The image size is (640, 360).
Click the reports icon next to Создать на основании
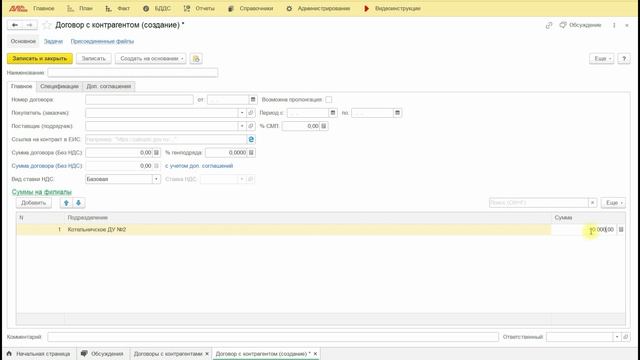[196, 59]
